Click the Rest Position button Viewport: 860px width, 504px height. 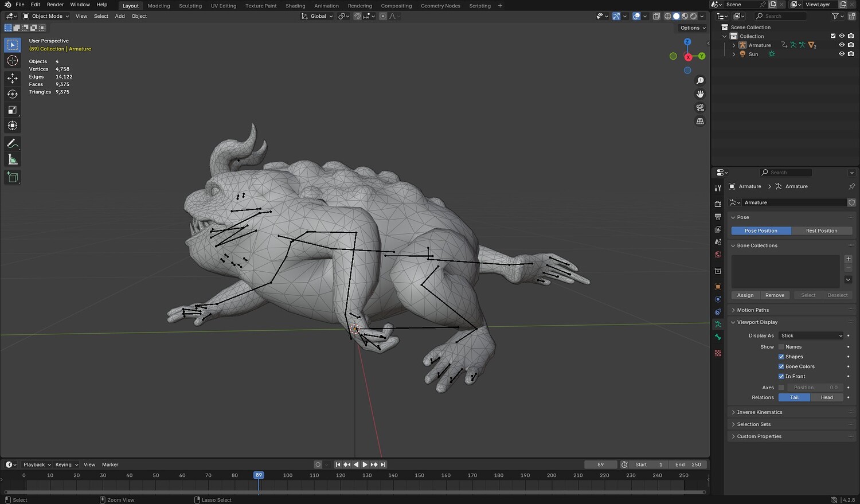point(821,231)
